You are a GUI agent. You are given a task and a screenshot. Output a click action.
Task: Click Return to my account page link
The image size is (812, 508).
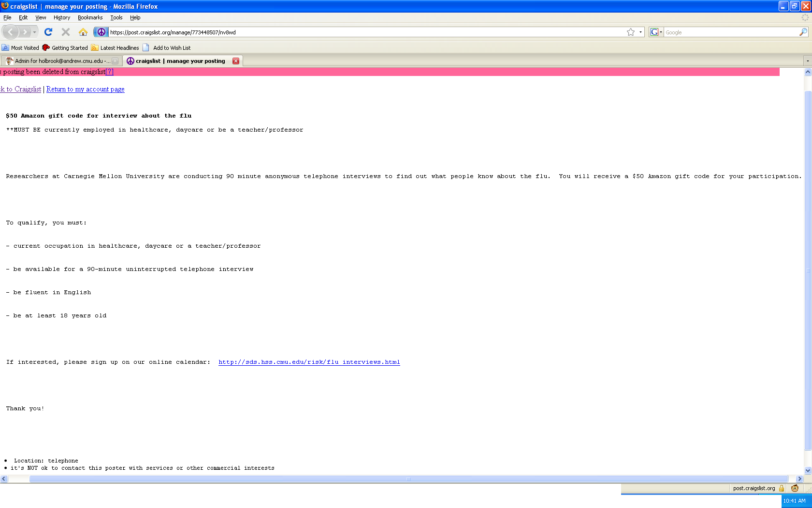86,89
